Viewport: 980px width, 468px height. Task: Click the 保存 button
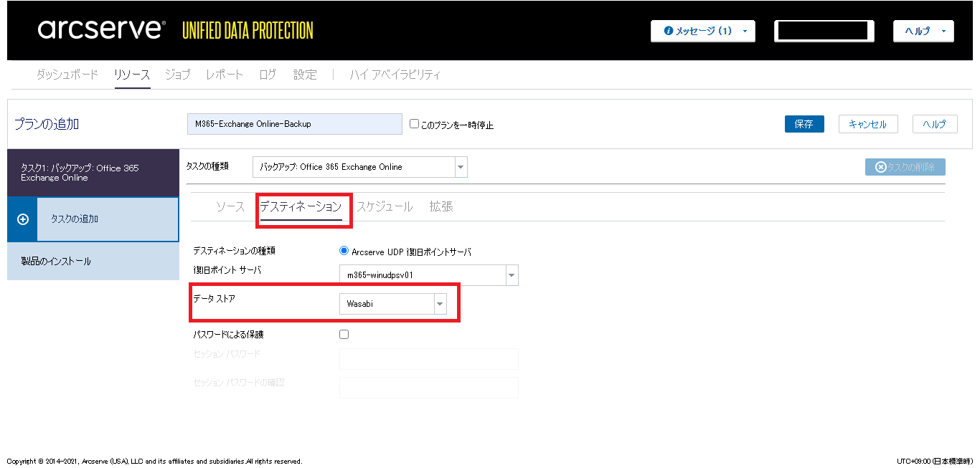804,124
